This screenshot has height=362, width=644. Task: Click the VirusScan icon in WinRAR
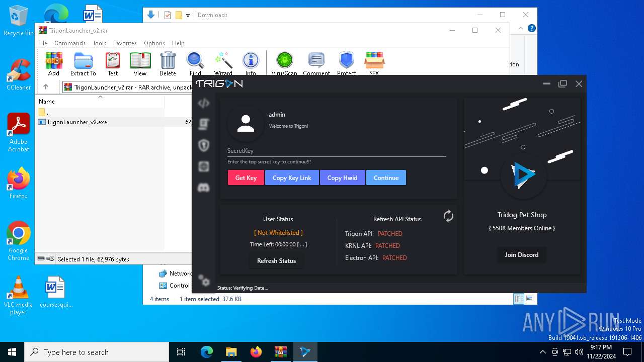point(285,64)
